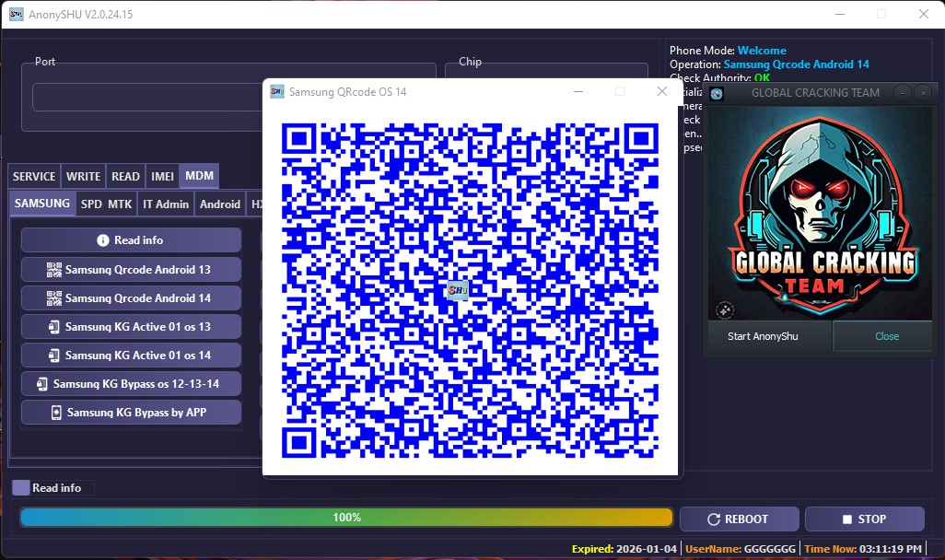Click the Time Now 03:11:19 PM text

pos(862,549)
